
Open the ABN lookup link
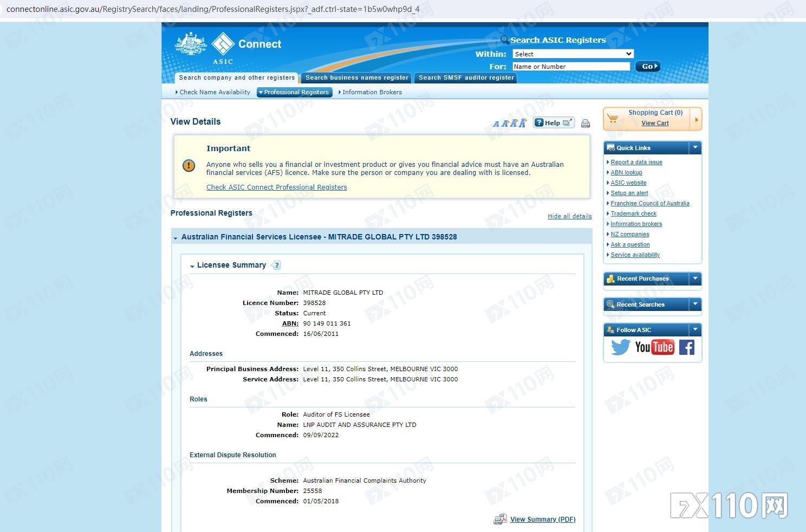point(626,172)
